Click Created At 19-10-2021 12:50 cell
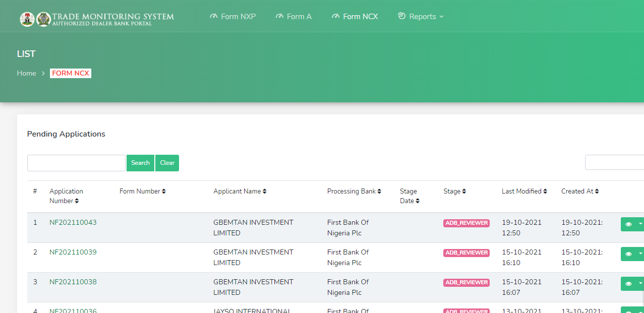The width and height of the screenshot is (644, 313). [x=582, y=228]
